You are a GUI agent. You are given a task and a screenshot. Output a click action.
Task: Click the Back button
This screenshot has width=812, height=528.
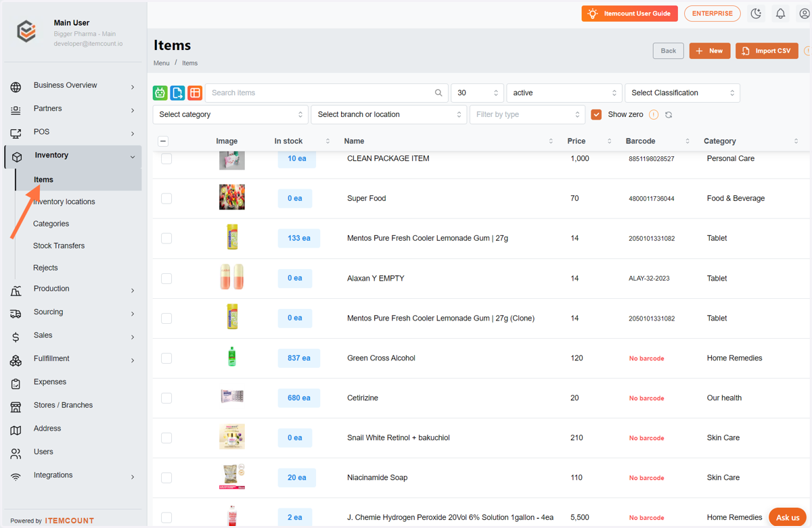pyautogui.click(x=668, y=51)
